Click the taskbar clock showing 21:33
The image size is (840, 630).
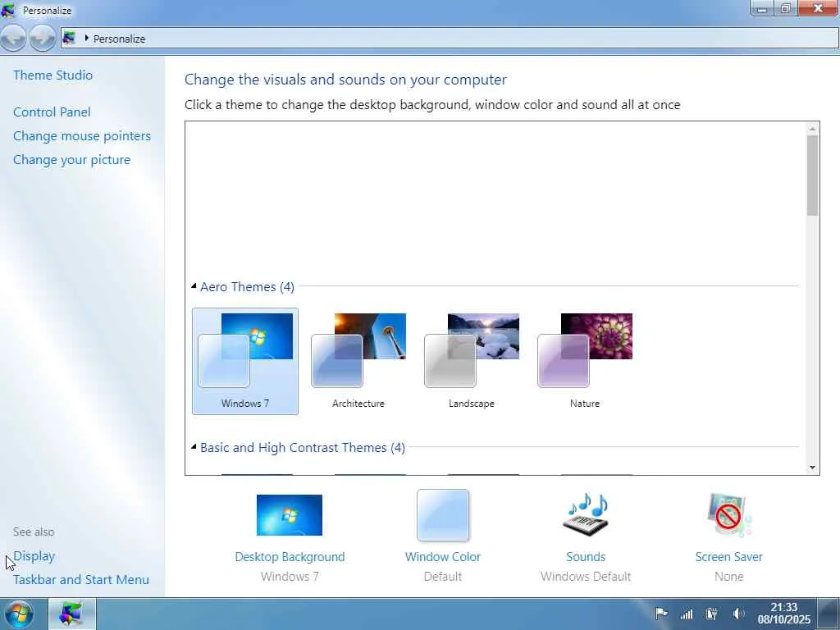click(783, 614)
